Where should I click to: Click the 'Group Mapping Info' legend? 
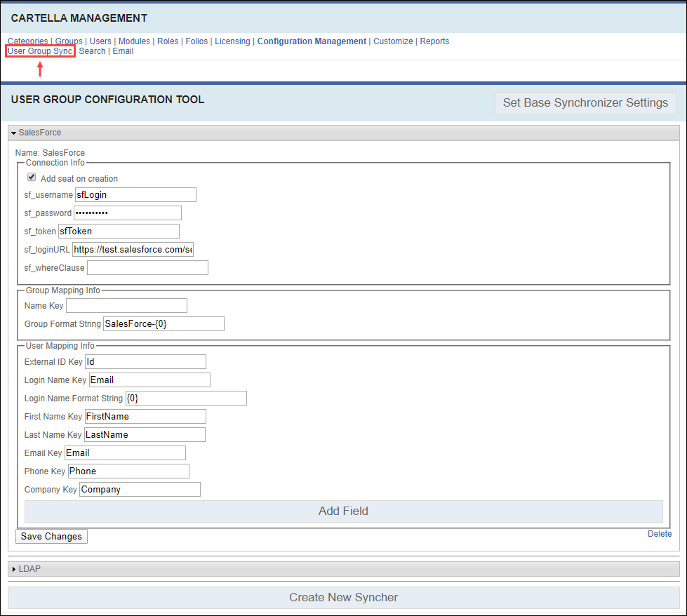click(x=62, y=290)
